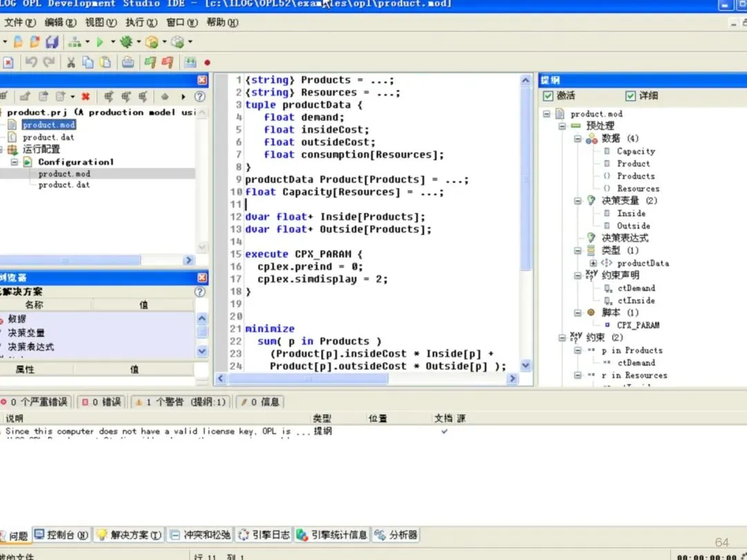
Task: Click the code editor horizontal scrollbar
Action: tap(366, 379)
